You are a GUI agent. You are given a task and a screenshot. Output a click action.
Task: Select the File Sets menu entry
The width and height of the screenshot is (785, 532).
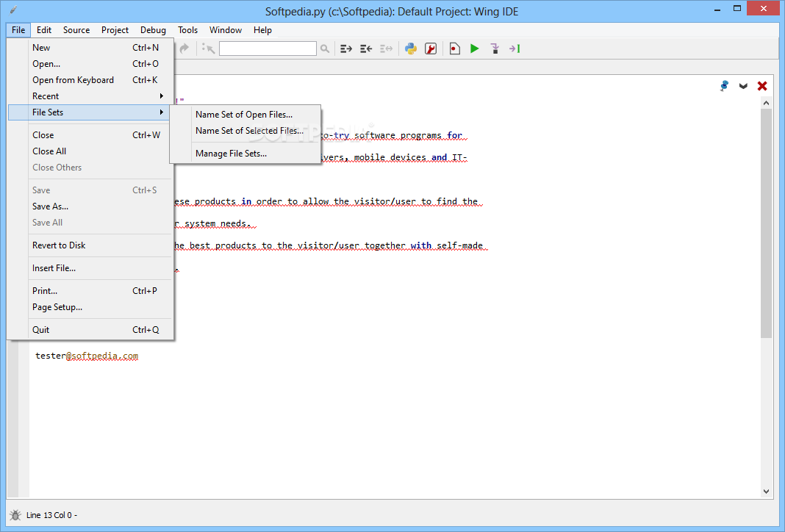89,112
